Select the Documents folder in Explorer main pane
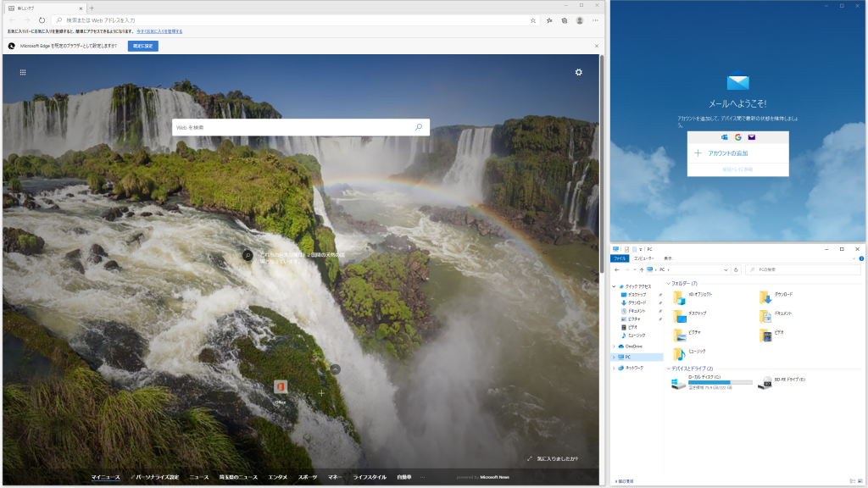This screenshot has width=868, height=488. [776, 317]
